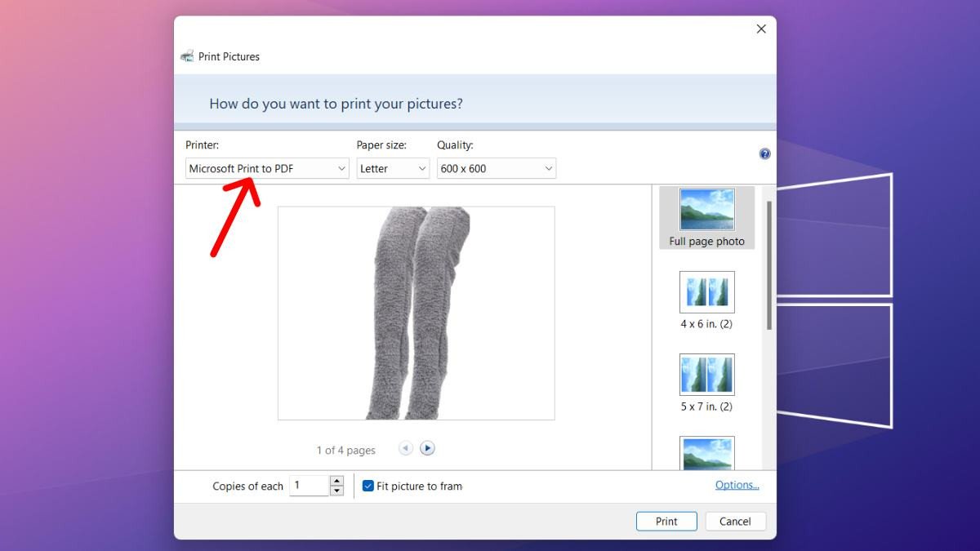Image resolution: width=980 pixels, height=551 pixels.
Task: Open the Quality 600 x 600 dropdown
Action: tap(496, 169)
